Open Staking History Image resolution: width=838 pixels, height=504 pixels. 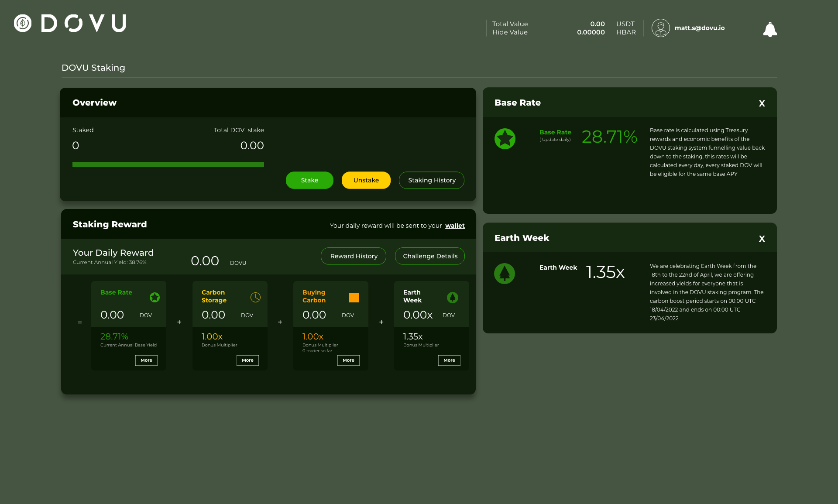click(431, 180)
